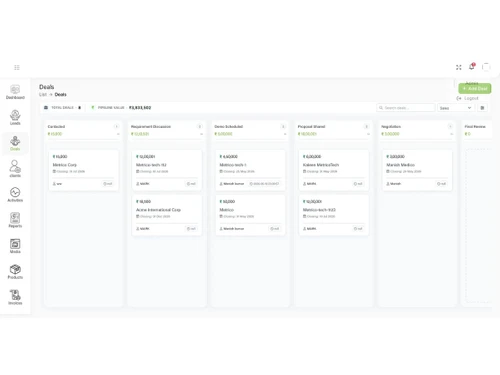Open the Manish Medico deal card
The width and height of the screenshot is (500, 375).
(417, 170)
